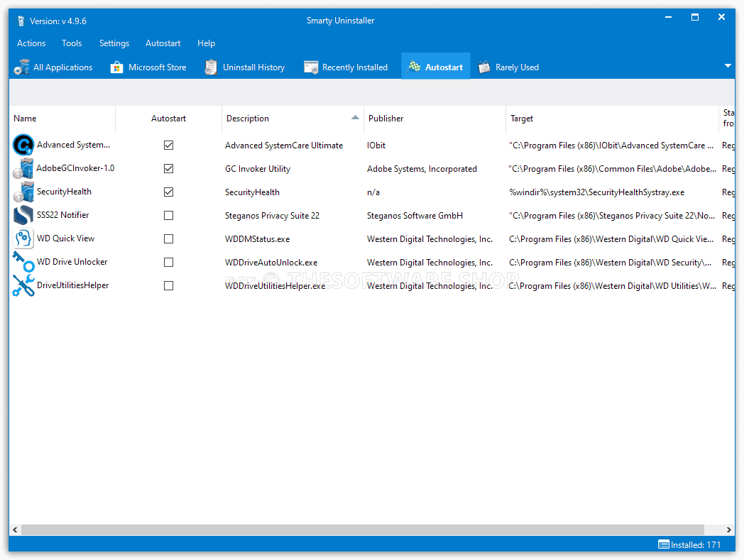This screenshot has height=560, width=744.
Task: Enable autostart for SSS22 Notifier
Action: [x=168, y=216]
